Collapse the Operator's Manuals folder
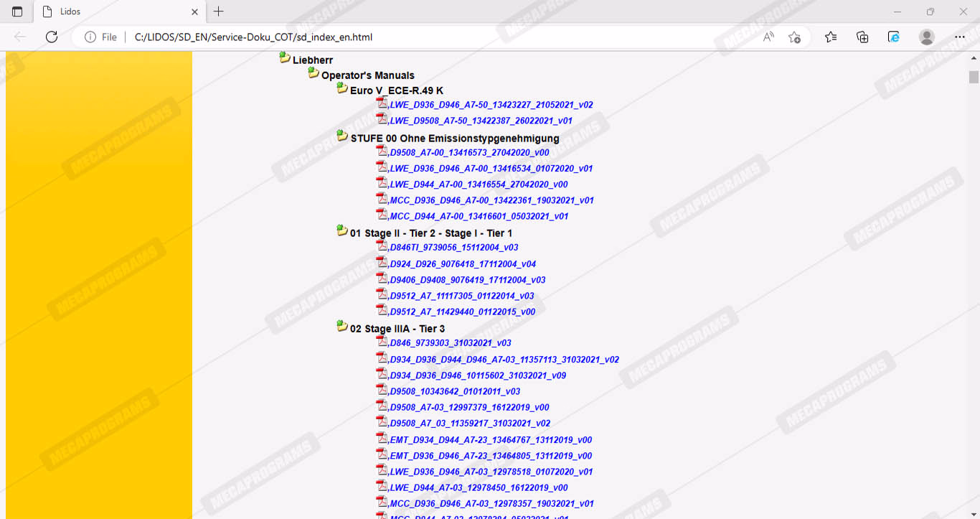The width and height of the screenshot is (980, 519). point(314,73)
